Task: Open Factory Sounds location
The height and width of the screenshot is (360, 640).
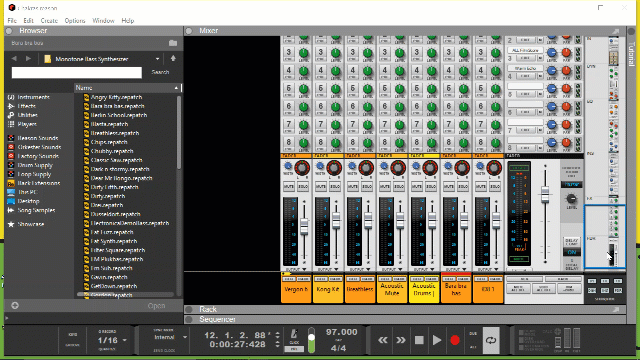Action: tap(38, 156)
